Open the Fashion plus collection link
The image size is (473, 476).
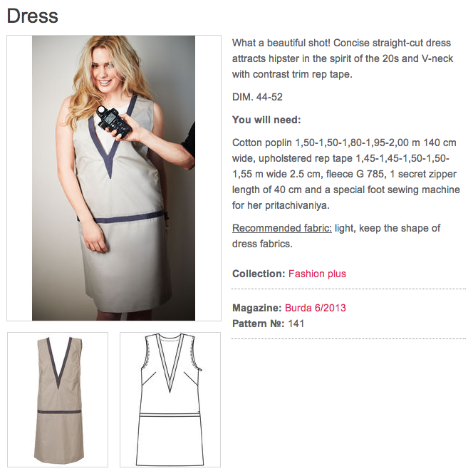click(x=317, y=274)
